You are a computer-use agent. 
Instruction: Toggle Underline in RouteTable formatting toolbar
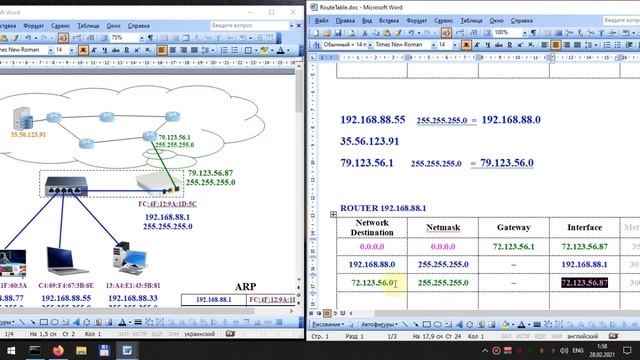click(487, 45)
